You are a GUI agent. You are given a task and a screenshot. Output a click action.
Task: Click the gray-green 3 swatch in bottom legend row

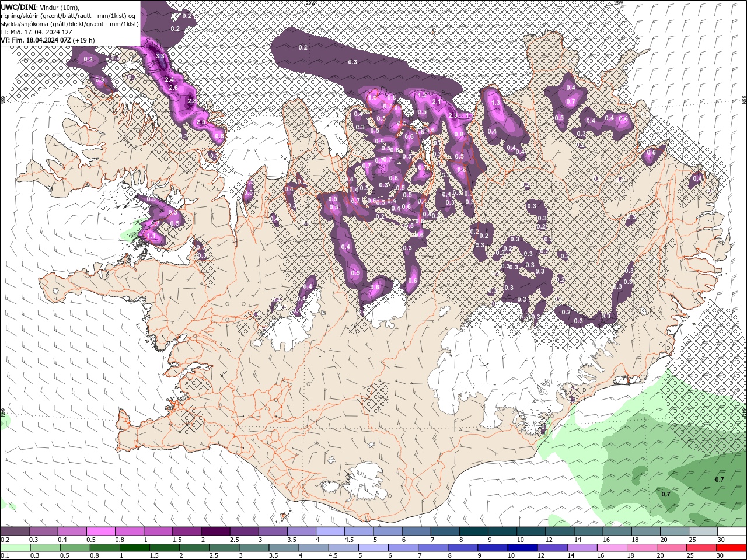point(253,548)
